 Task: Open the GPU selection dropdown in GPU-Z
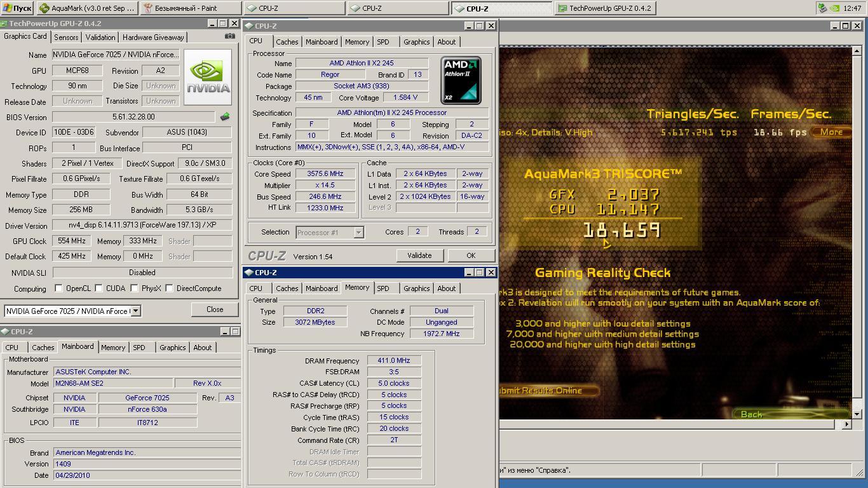point(135,311)
